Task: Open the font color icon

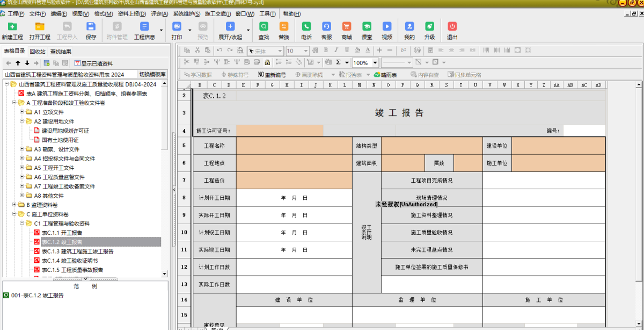Action: tap(368, 51)
